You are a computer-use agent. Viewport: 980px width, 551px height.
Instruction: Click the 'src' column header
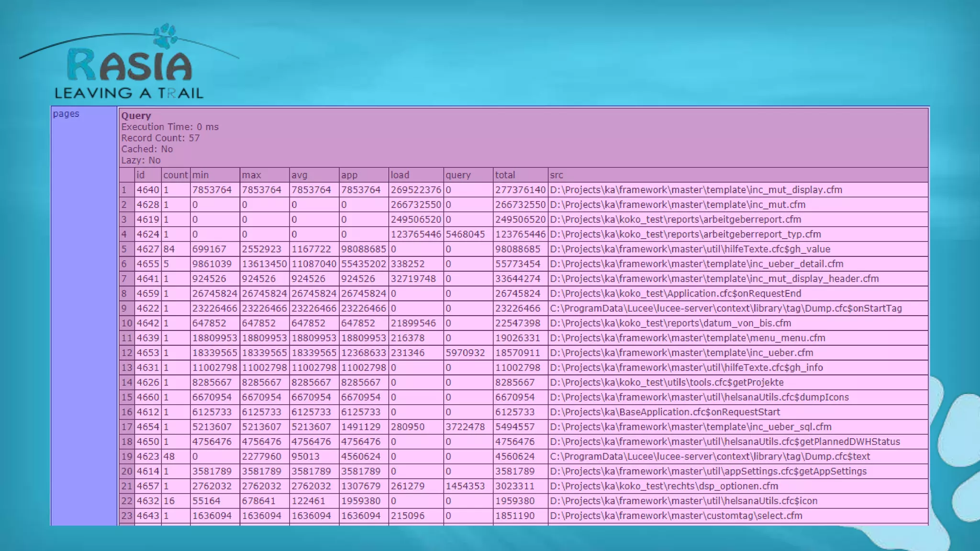557,175
